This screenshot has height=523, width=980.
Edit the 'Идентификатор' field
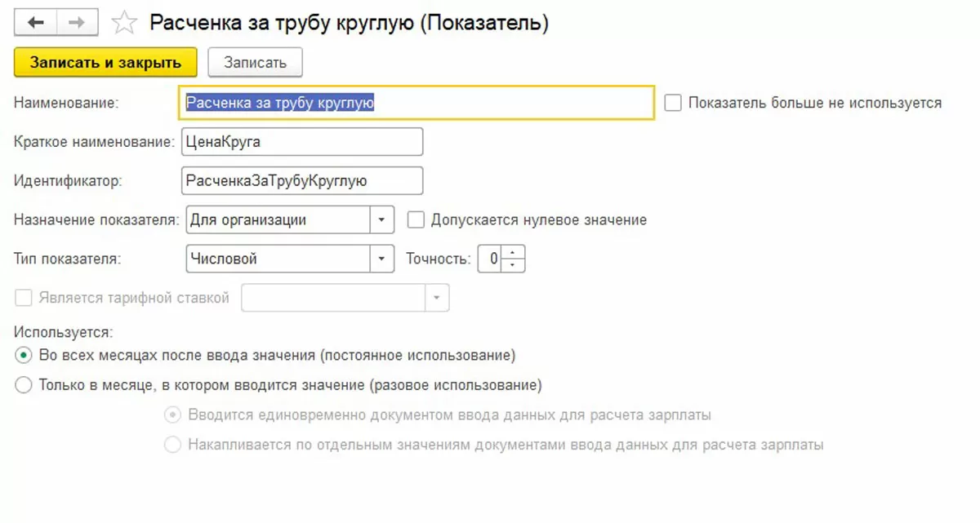[301, 181]
